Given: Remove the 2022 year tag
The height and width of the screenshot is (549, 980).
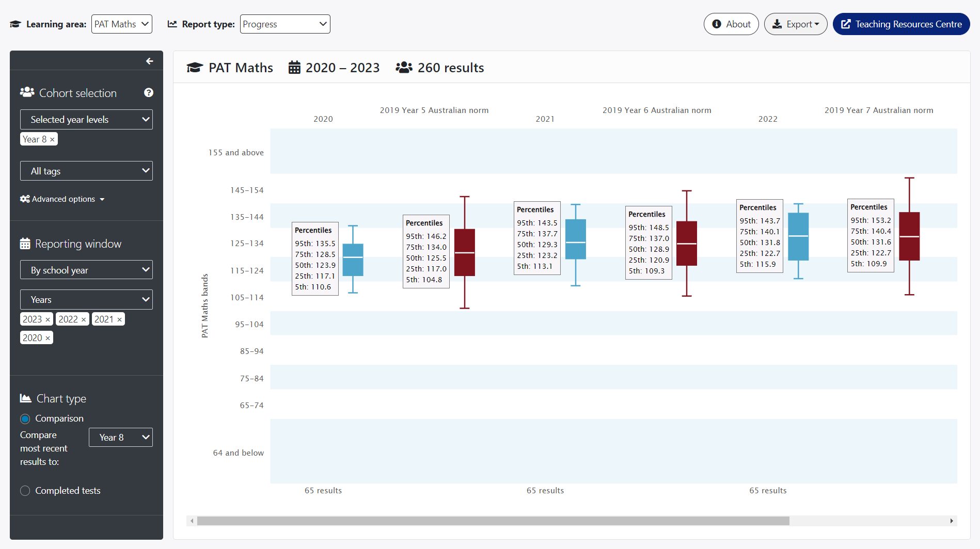Looking at the screenshot, I should tap(84, 319).
